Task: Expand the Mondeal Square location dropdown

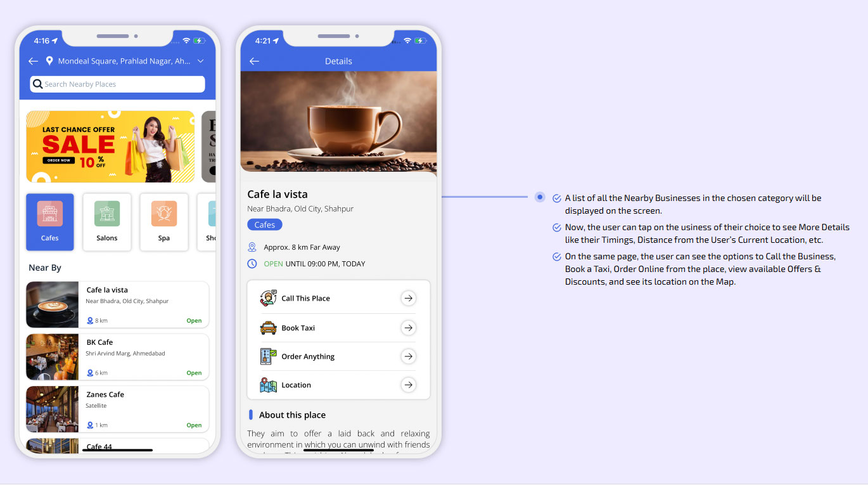Action: (x=200, y=61)
